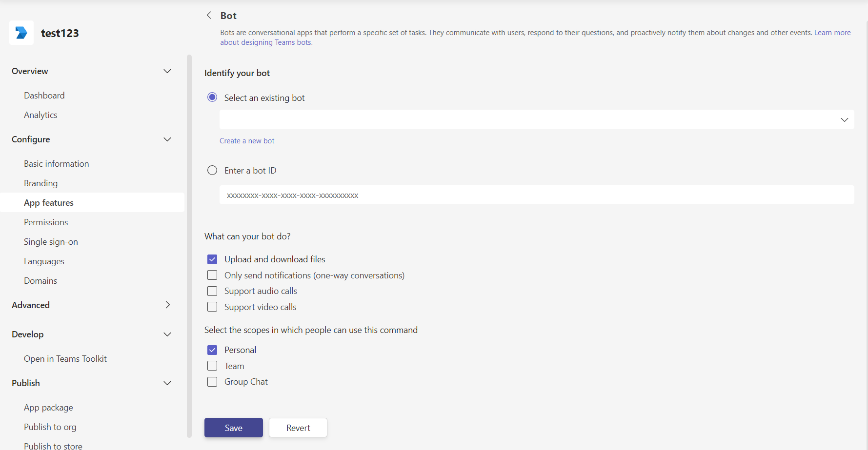Collapse the Configure section
868x450 pixels.
pos(167,139)
